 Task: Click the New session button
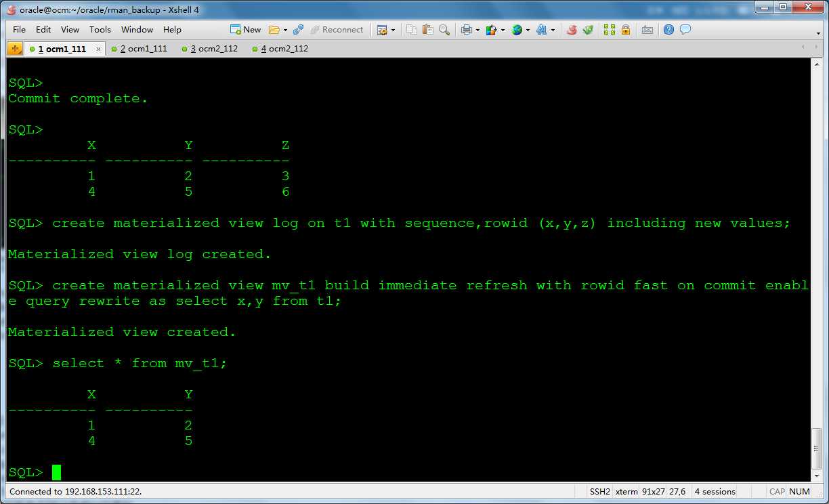coord(245,30)
